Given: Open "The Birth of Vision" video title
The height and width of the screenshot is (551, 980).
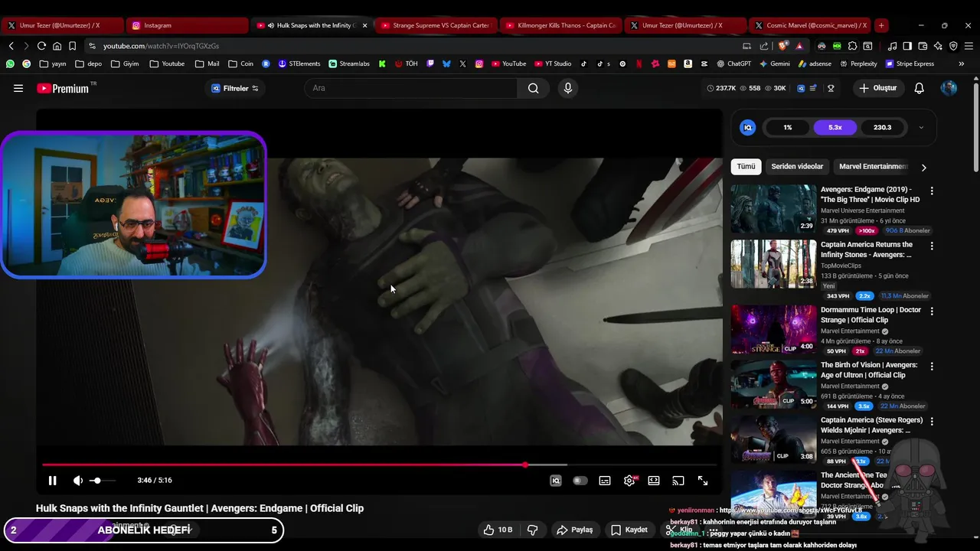Looking at the screenshot, I should 869,370.
